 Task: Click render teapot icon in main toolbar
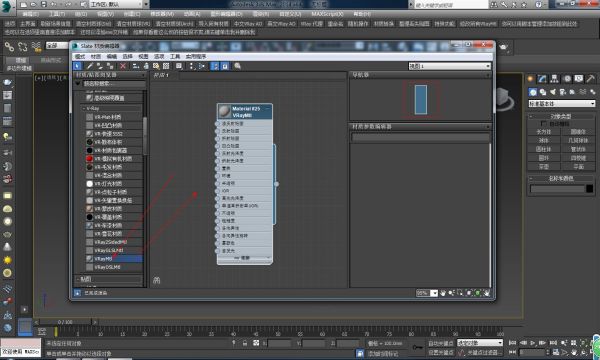tap(504, 47)
